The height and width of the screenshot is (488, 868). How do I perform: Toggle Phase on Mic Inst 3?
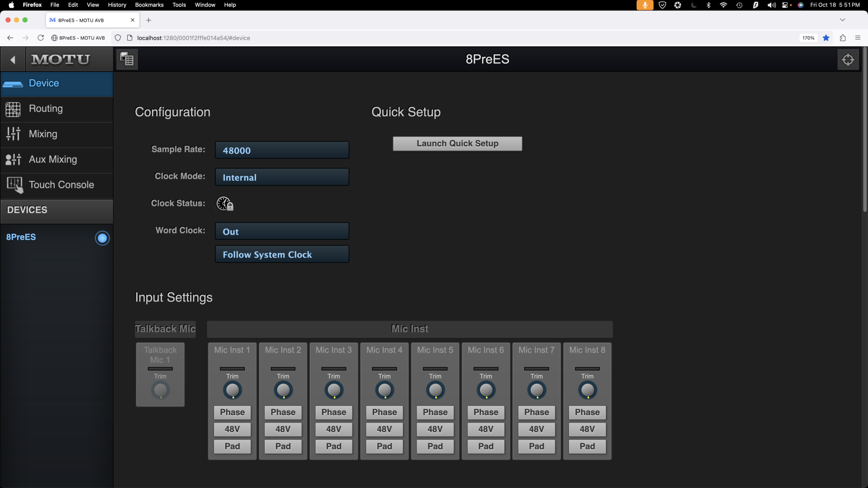pyautogui.click(x=334, y=413)
